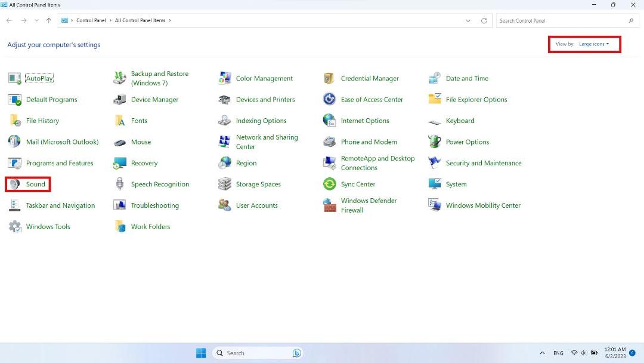This screenshot has height=363, width=644.
Task: Open taskbar clock and date
Action: [615, 353]
